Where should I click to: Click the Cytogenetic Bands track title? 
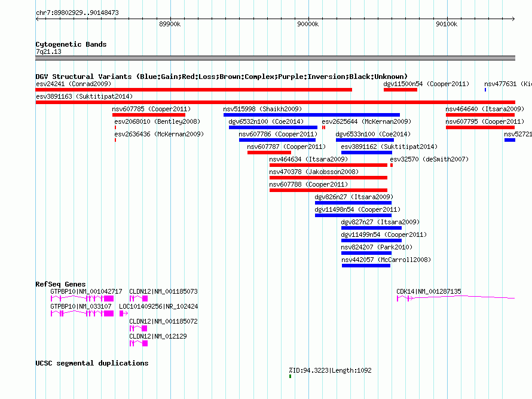click(x=71, y=44)
